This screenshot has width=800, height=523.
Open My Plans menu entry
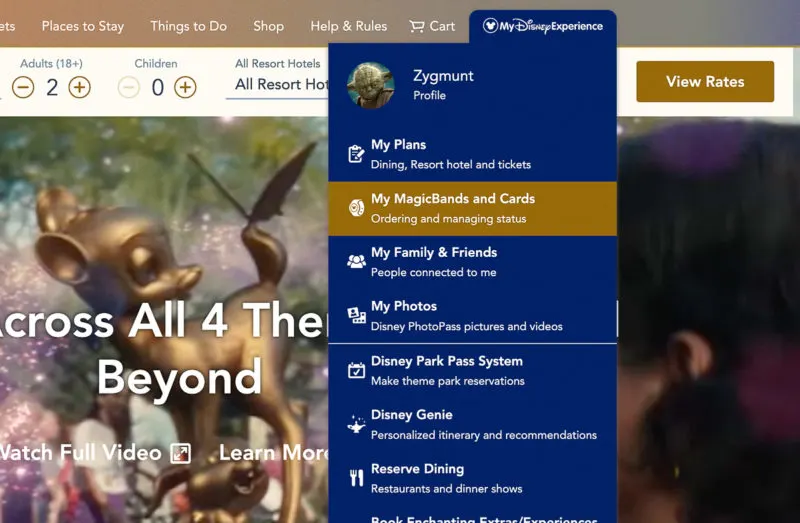coord(472,155)
